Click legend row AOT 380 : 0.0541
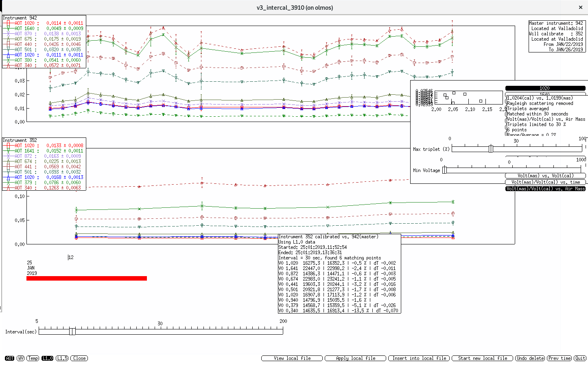588x366 pixels. pos(44,60)
